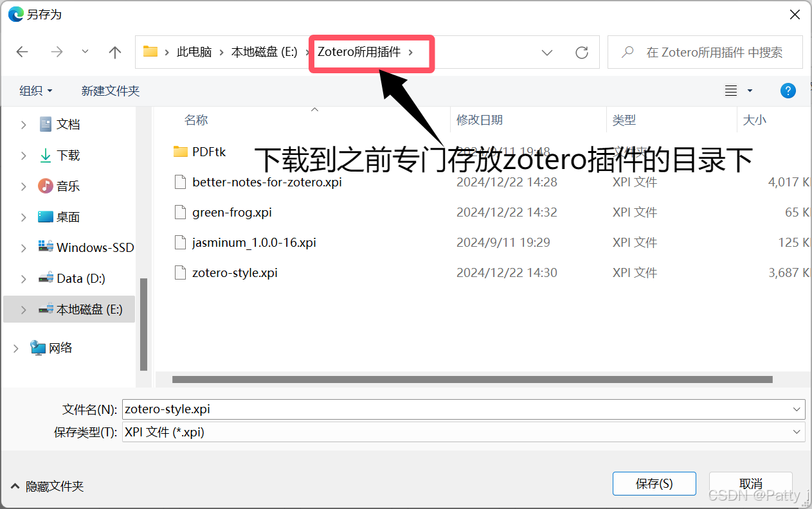The image size is (812, 509).
Task: Select 桌面 in the navigation pane
Action: (68, 217)
